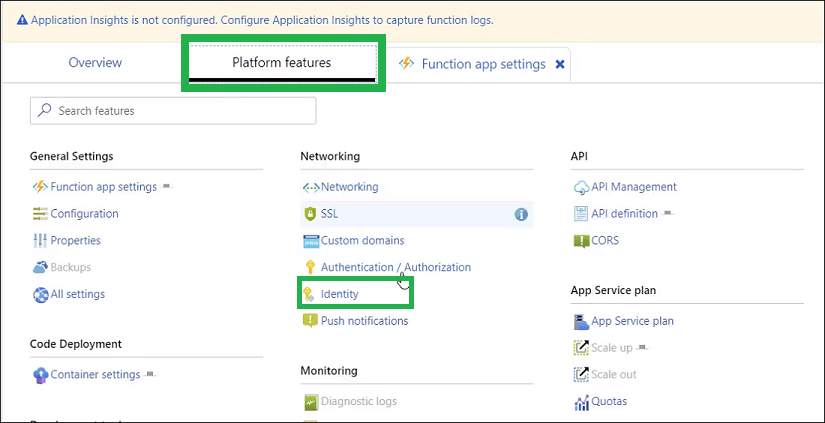Screen dimensions: 825x423
Task: Click the magnifier icon in Search features
Action: (x=45, y=110)
